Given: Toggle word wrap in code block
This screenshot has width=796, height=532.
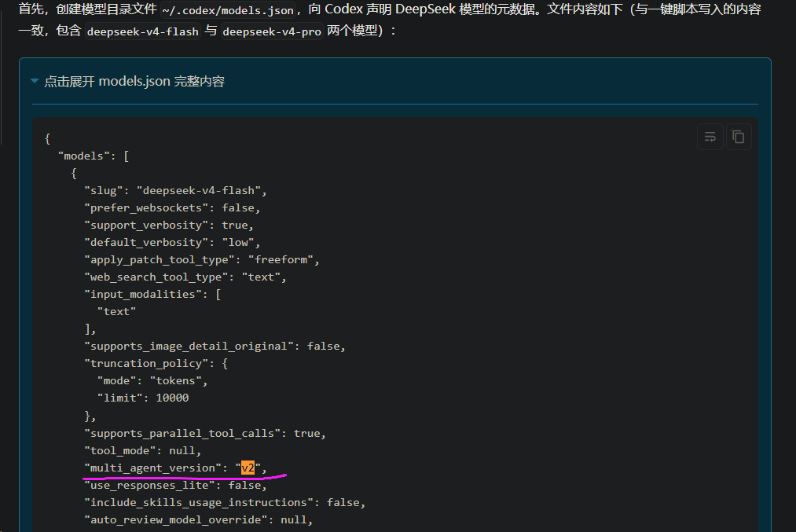Looking at the screenshot, I should (710, 137).
